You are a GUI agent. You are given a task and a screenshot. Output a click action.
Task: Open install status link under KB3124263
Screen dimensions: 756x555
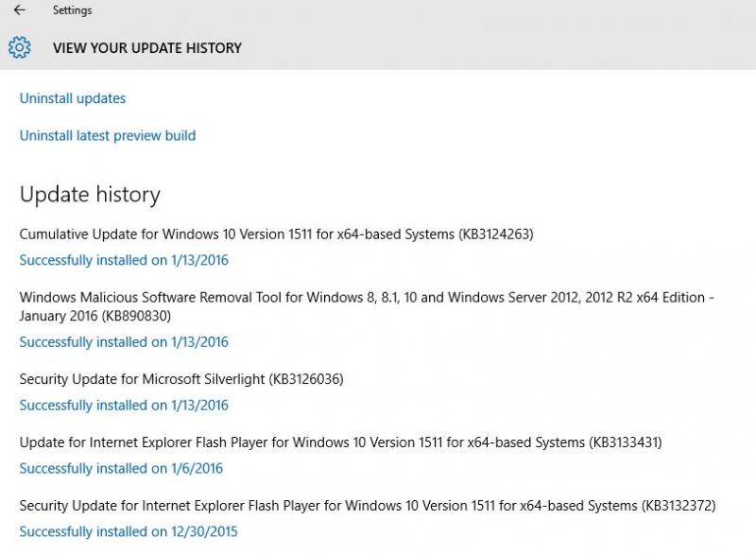(124, 260)
